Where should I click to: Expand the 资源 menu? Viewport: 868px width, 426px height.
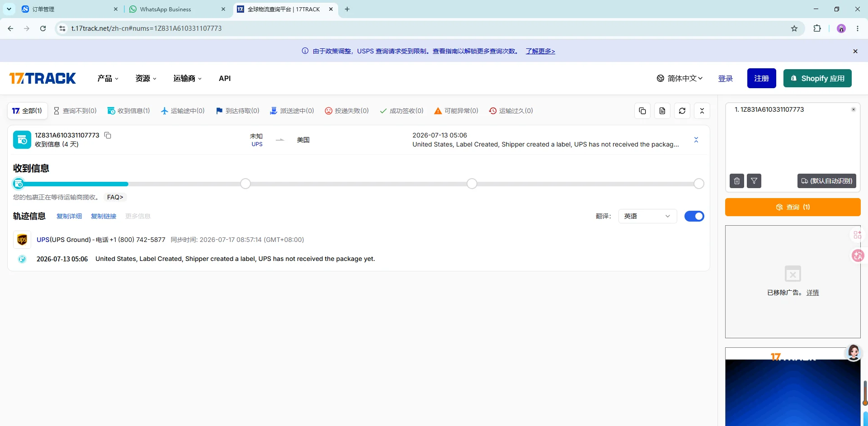[x=146, y=78]
